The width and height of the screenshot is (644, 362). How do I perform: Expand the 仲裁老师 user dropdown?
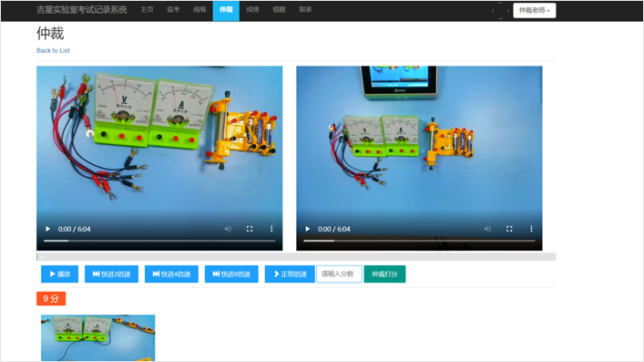[x=534, y=10]
